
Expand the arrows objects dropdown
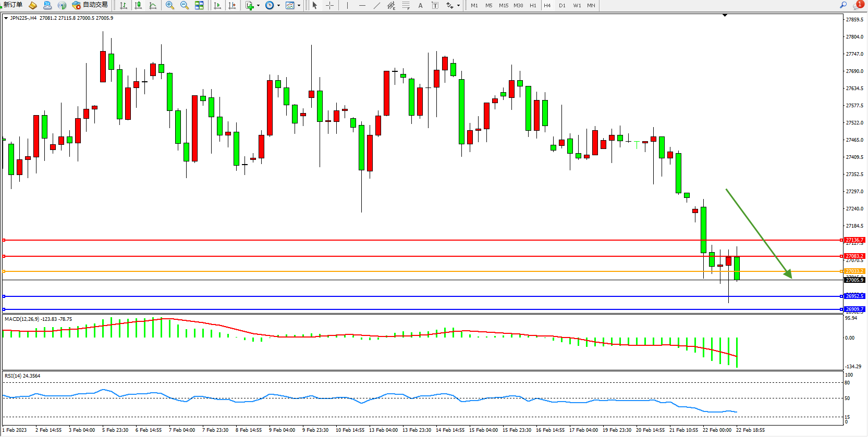click(x=458, y=6)
